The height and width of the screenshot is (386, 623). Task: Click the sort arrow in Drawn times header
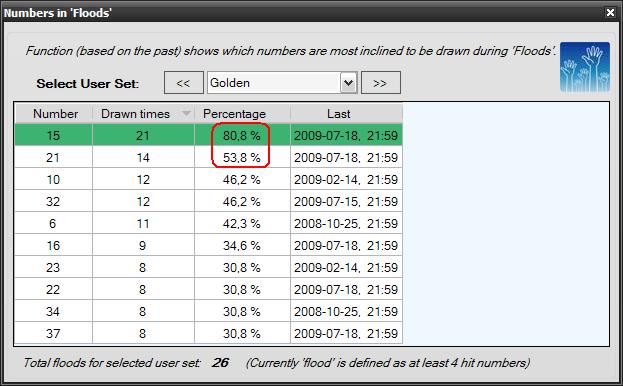(x=186, y=114)
